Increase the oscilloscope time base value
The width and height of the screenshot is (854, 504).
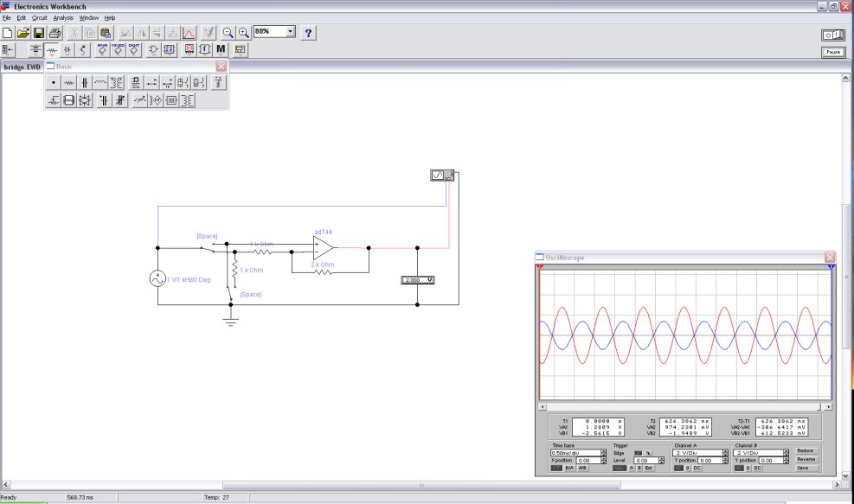[x=604, y=450]
